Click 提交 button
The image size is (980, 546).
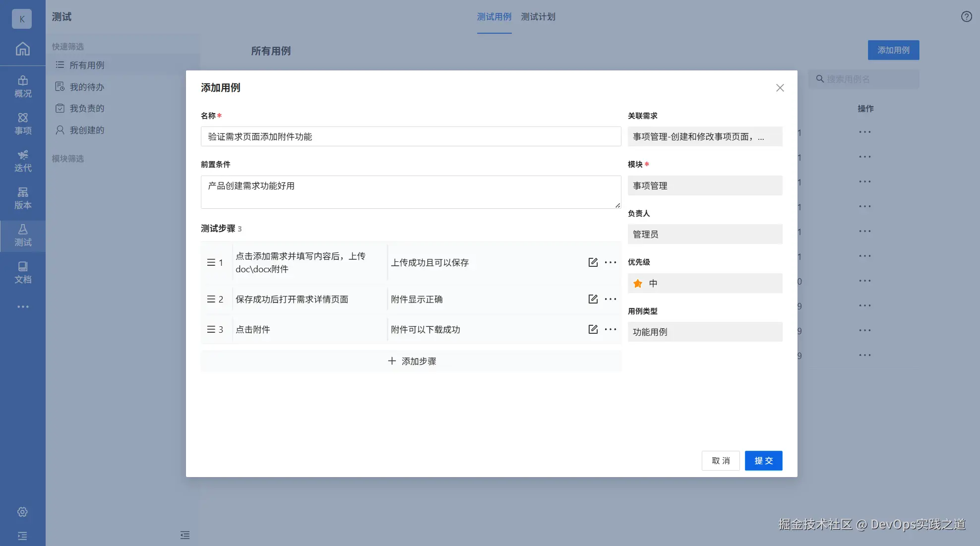[x=763, y=461]
